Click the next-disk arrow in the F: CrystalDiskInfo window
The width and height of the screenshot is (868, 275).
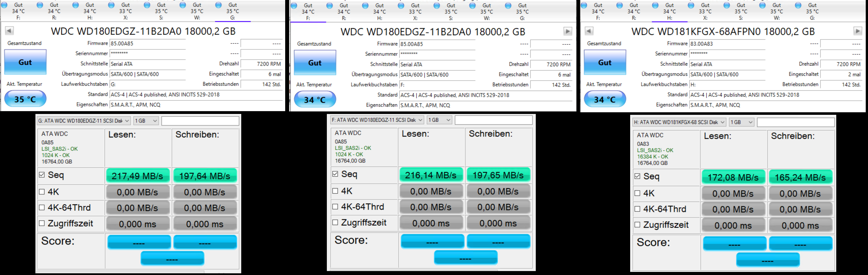click(568, 31)
